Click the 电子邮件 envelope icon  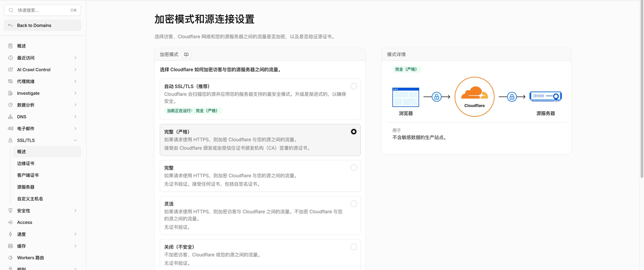[x=10, y=128]
